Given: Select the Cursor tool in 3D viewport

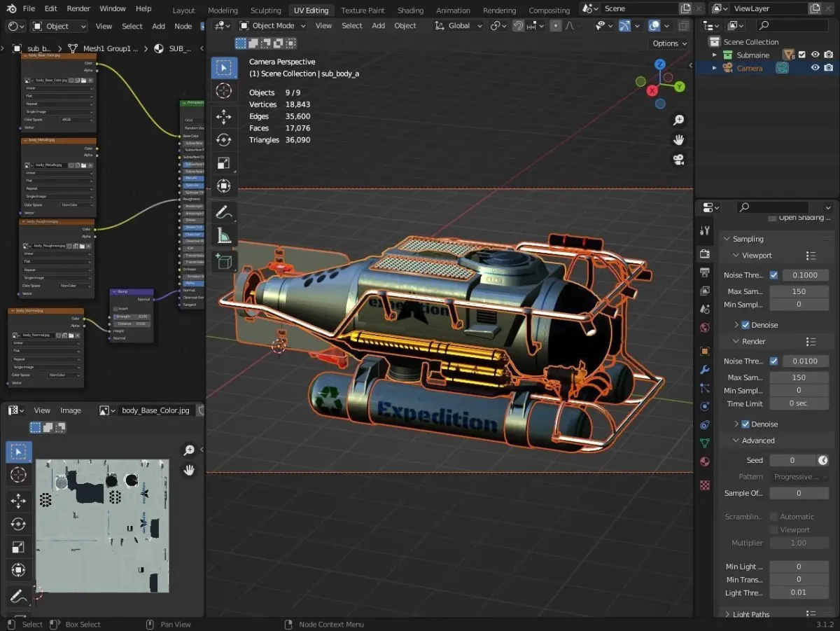Looking at the screenshot, I should (223, 91).
